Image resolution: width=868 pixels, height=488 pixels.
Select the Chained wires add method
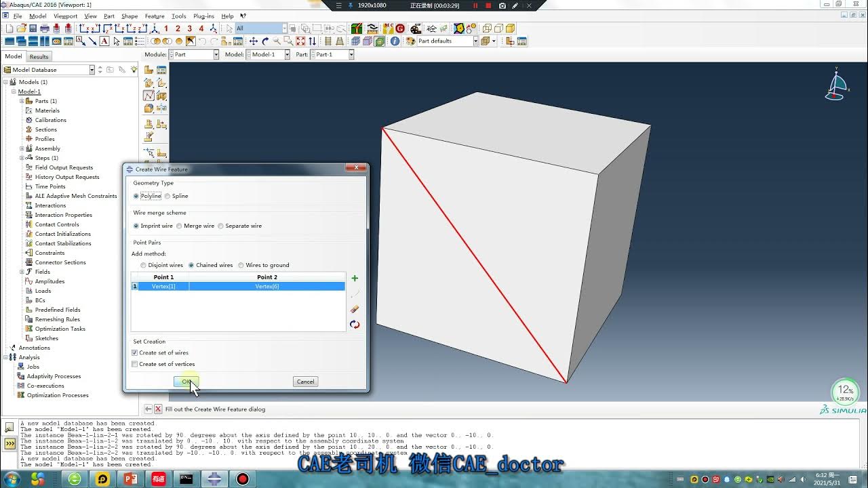point(191,265)
